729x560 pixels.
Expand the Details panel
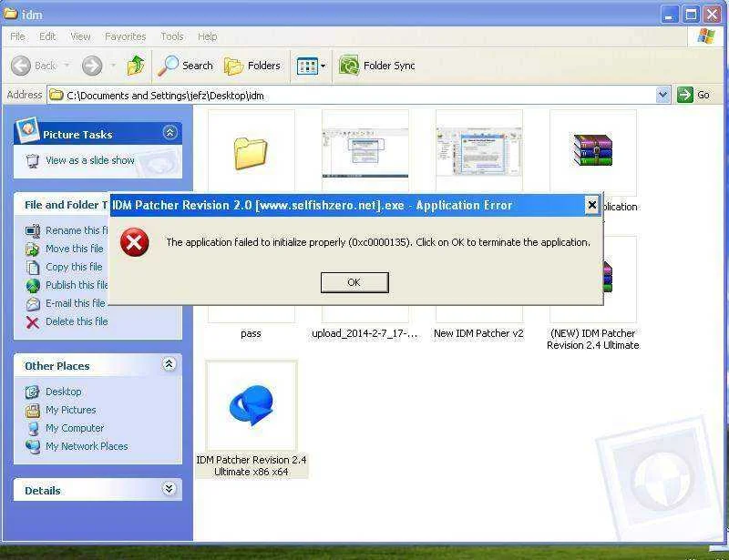point(169,488)
